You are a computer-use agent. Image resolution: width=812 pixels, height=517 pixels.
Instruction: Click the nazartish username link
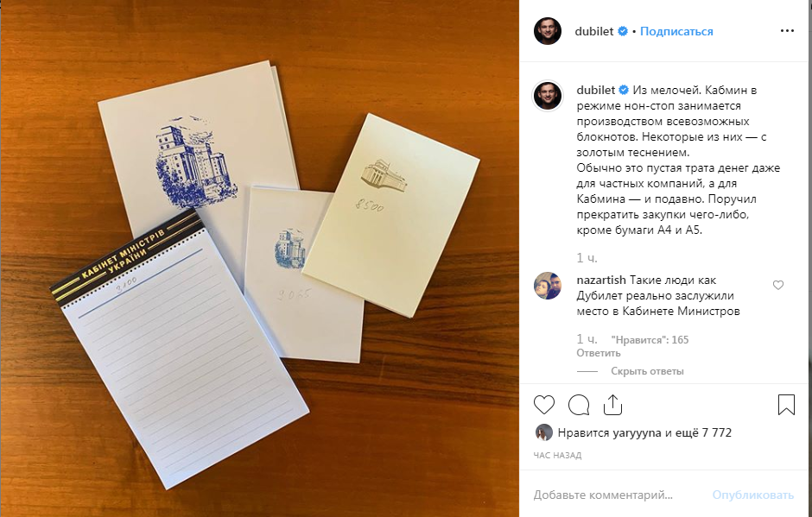601,280
